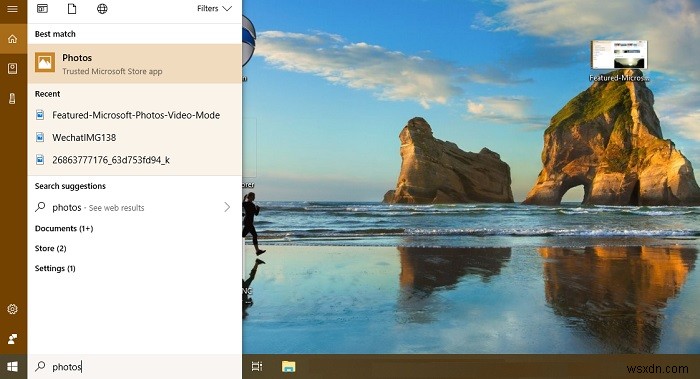Image resolution: width=700 pixels, height=379 pixels.
Task: Click the file icon beside Featured-Microsoft-Photos-Video-Mode
Action: (40, 115)
